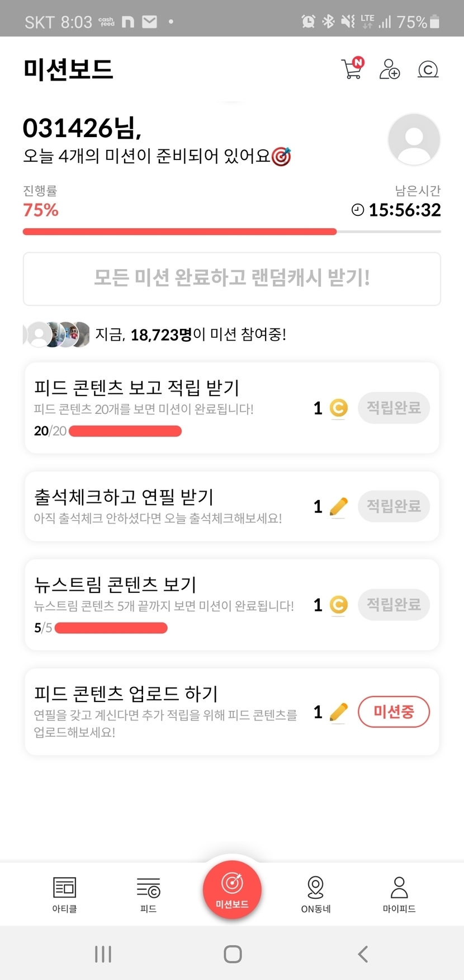This screenshot has height=980, width=464.
Task: Tap the mission participants avatar group
Action: tap(56, 334)
